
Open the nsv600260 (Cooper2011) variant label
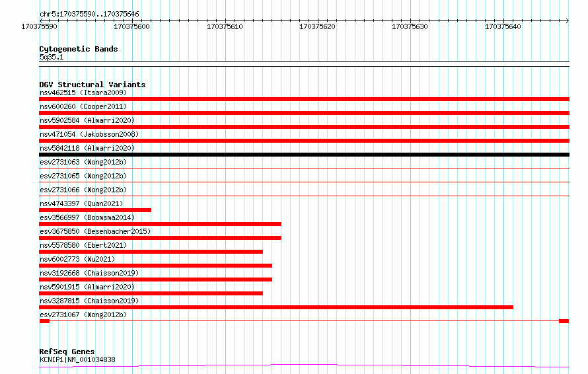tap(83, 106)
